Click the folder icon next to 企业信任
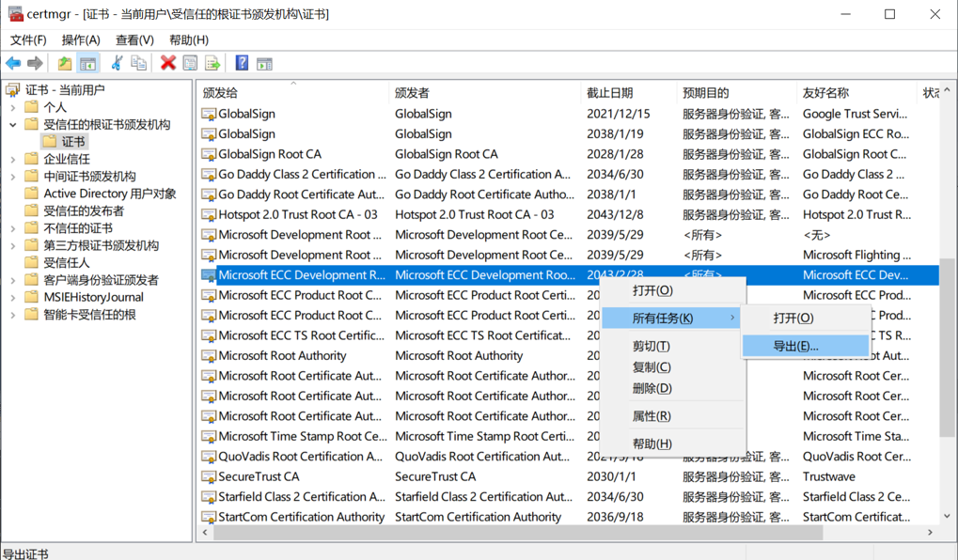The width and height of the screenshot is (958, 560). (31, 159)
